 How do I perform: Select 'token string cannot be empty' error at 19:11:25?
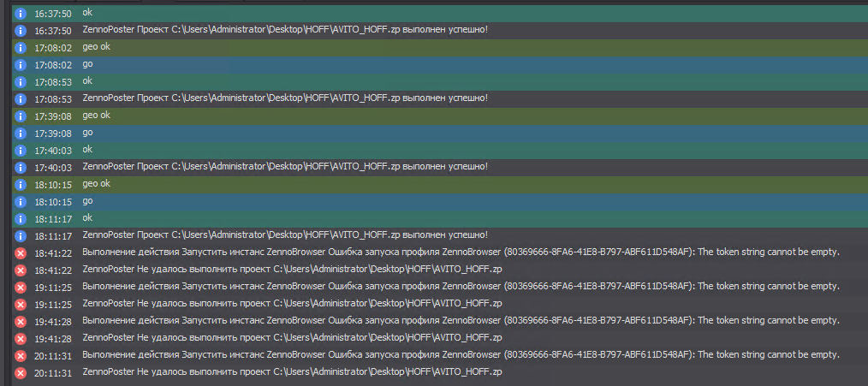(x=461, y=287)
